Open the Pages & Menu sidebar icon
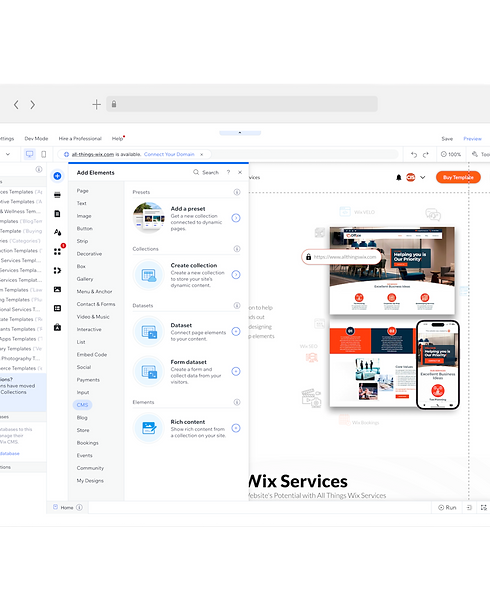The width and height of the screenshot is (490, 614). click(57, 213)
